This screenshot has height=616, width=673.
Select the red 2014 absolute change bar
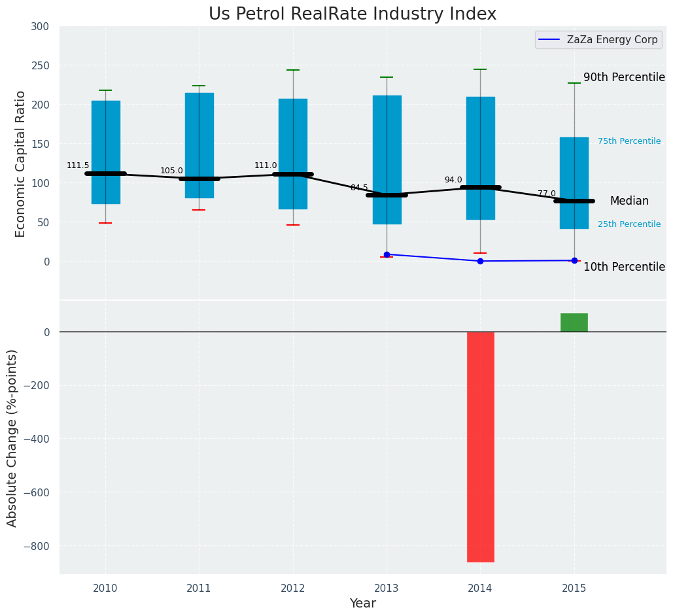coord(480,446)
